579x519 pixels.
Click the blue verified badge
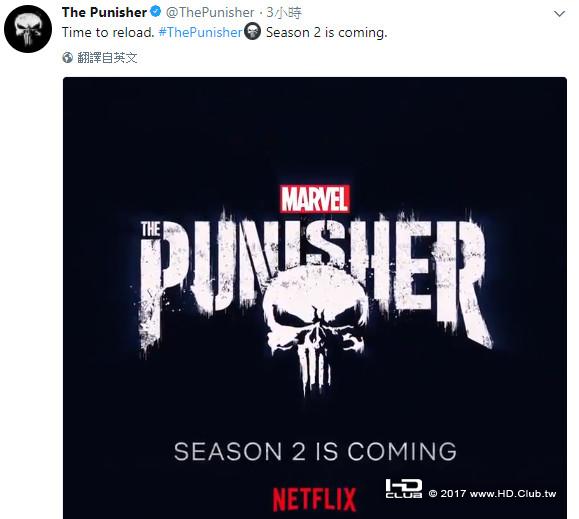156,12
